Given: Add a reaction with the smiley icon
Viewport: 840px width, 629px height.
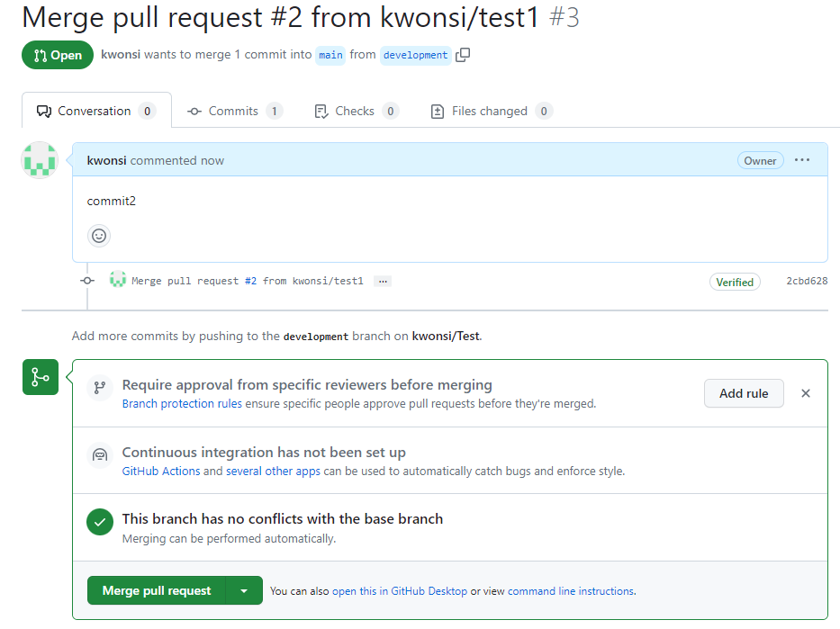Looking at the screenshot, I should pyautogui.click(x=99, y=236).
